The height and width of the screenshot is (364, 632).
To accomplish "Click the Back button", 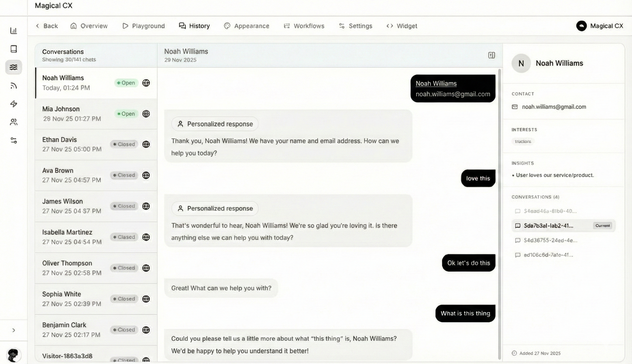I will tap(46, 26).
